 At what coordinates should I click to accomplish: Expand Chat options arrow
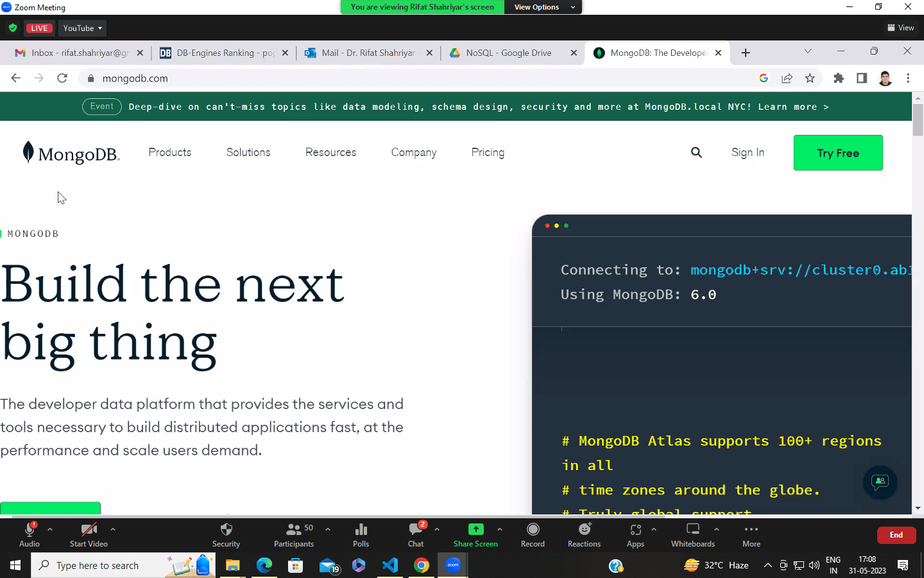437,529
